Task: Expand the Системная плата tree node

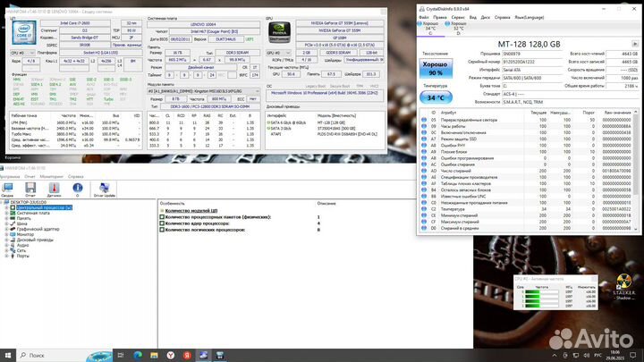Action: tap(6, 213)
